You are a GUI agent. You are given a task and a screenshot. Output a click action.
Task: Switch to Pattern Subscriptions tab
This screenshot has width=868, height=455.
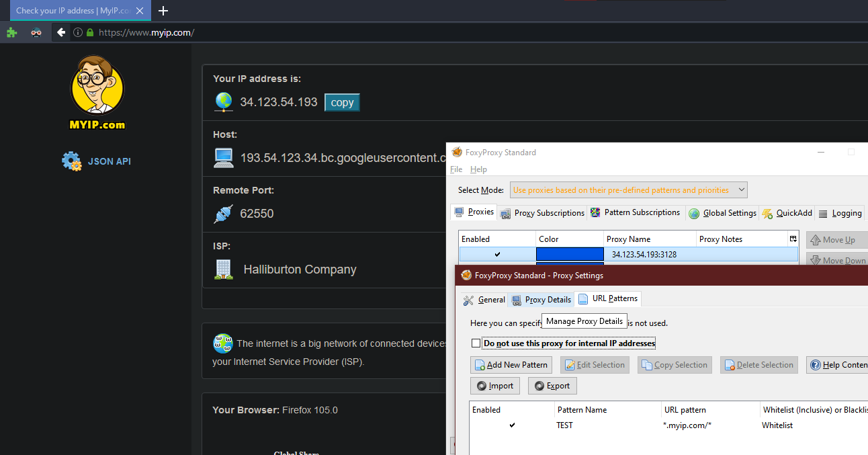pyautogui.click(x=636, y=212)
